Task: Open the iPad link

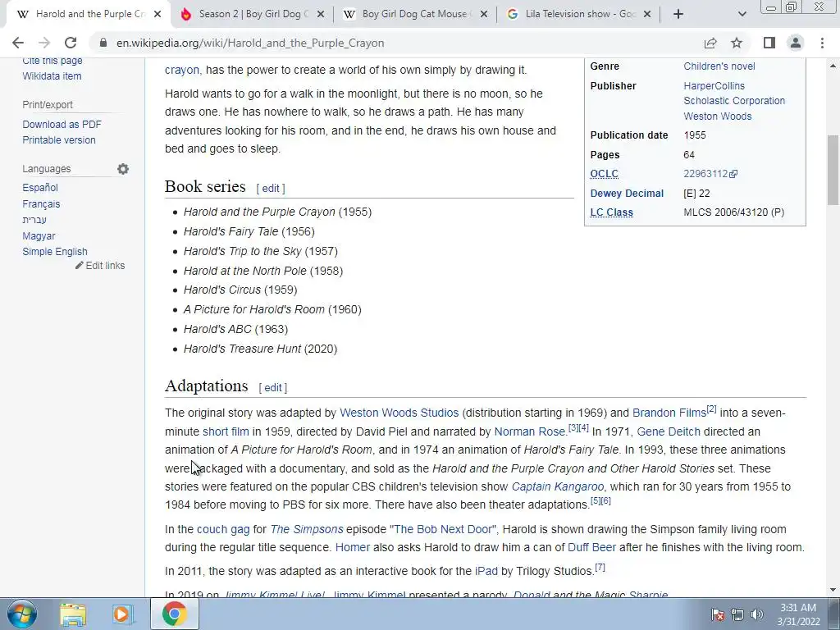Action: click(486, 572)
